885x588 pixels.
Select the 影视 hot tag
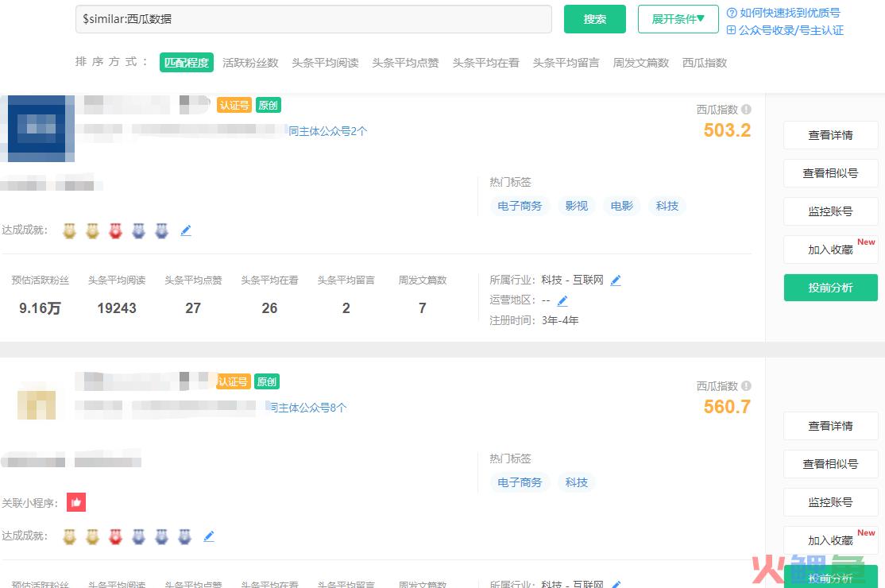tap(576, 206)
